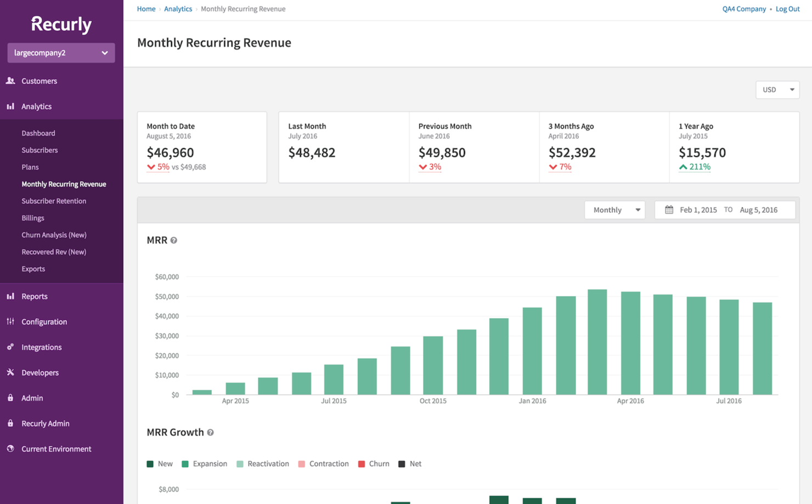Click the Recurly Admin lock icon
812x504 pixels.
point(10,423)
